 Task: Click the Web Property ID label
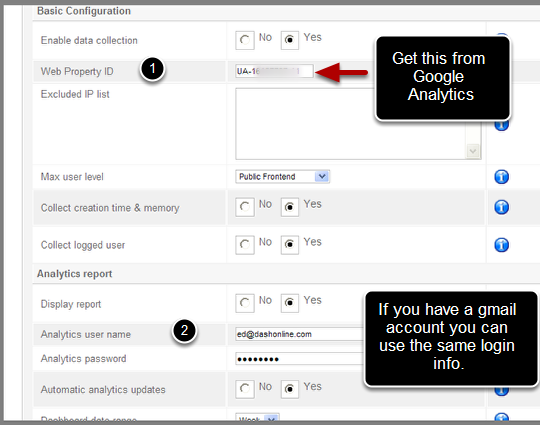click(x=77, y=71)
